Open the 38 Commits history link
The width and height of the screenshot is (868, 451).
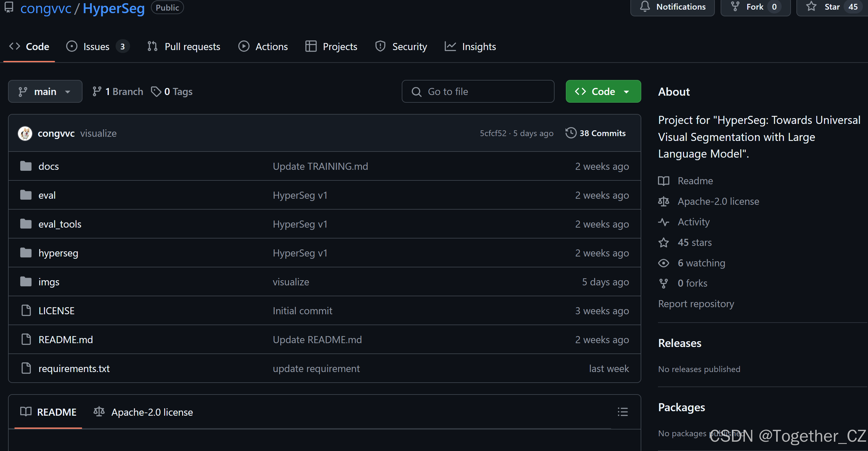pos(602,133)
